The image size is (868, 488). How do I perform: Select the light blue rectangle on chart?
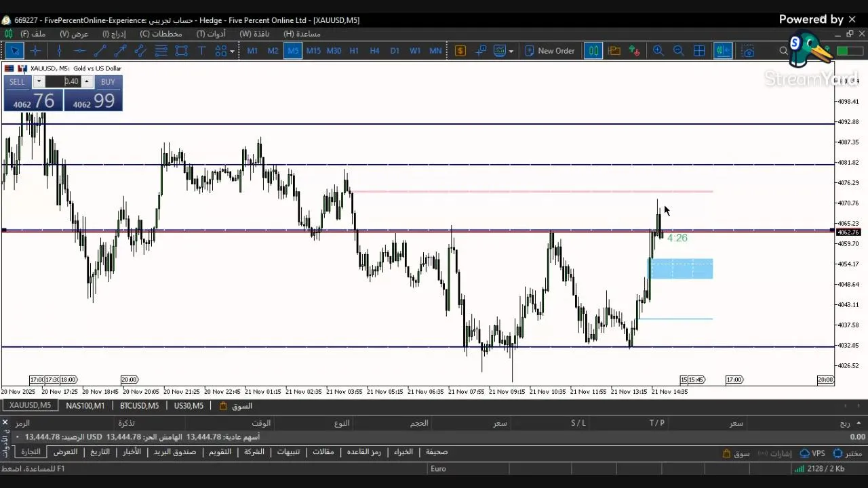pos(680,269)
